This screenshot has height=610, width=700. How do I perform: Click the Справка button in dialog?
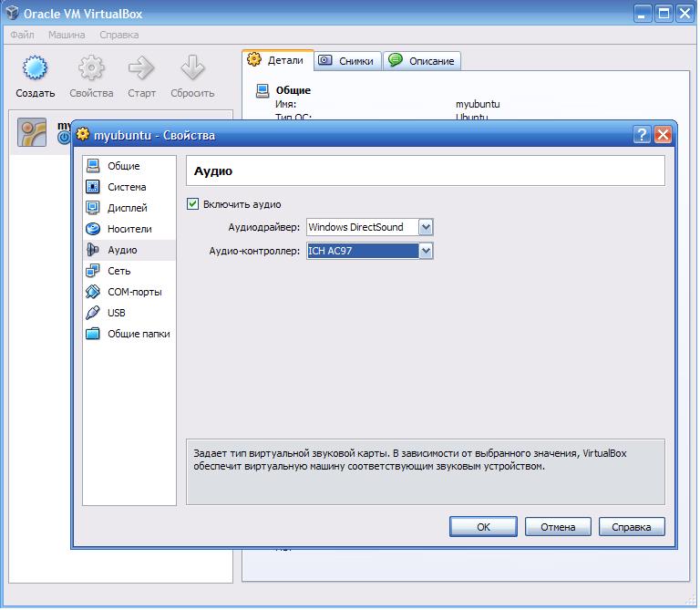click(632, 527)
